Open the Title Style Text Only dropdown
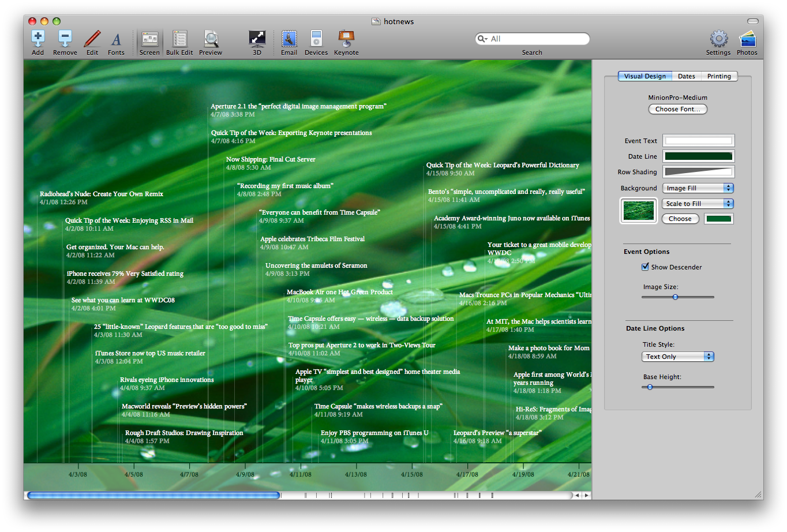This screenshot has height=532, width=787. tap(678, 357)
